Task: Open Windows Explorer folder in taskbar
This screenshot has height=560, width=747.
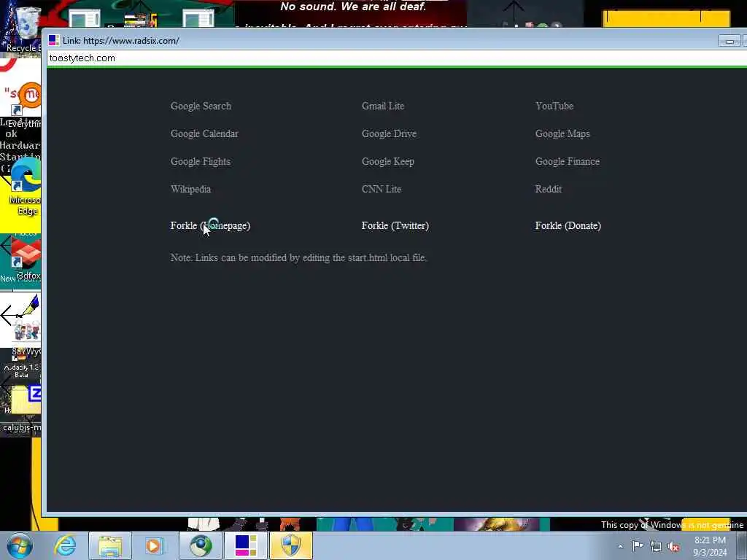Action: click(110, 545)
